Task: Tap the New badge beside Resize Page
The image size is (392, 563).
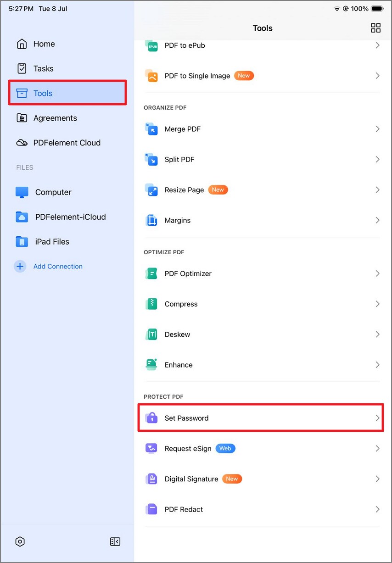Action: coord(218,190)
